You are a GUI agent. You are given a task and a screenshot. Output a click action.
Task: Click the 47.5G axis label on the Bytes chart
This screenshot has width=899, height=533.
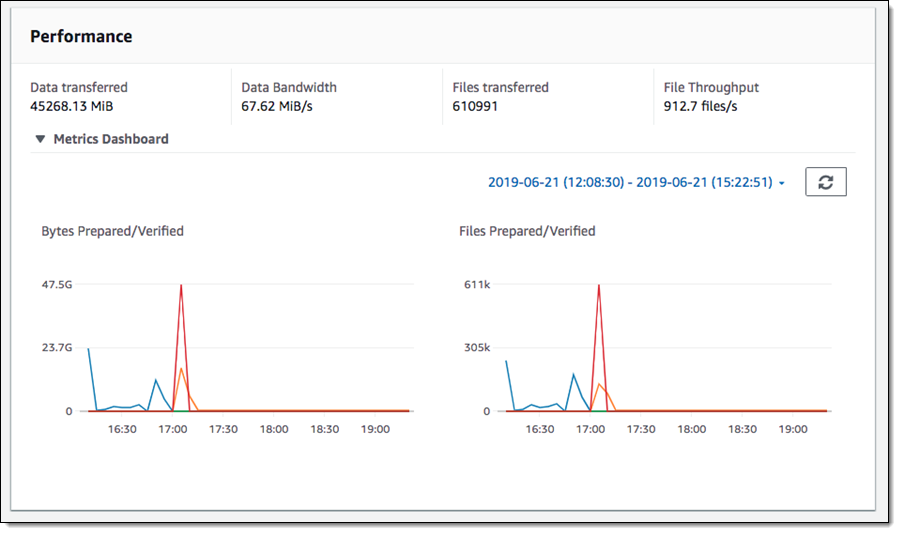(x=56, y=285)
